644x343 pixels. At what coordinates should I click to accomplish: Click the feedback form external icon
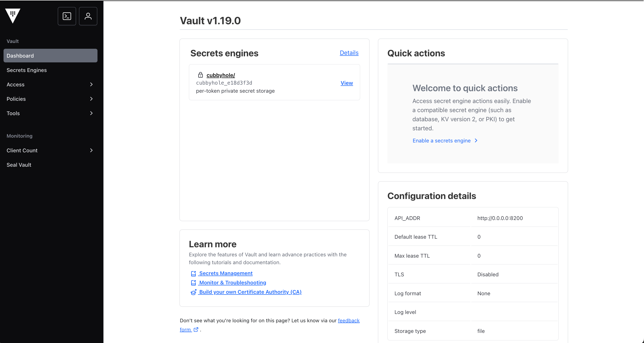coord(196,330)
